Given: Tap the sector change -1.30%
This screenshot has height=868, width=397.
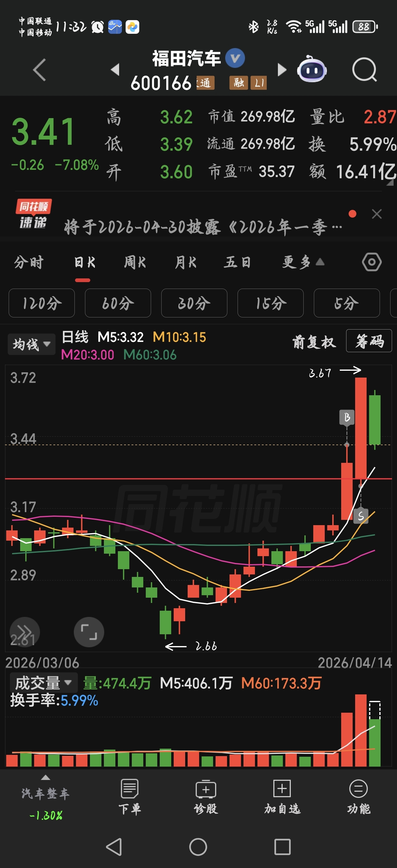Looking at the screenshot, I should (x=46, y=815).
